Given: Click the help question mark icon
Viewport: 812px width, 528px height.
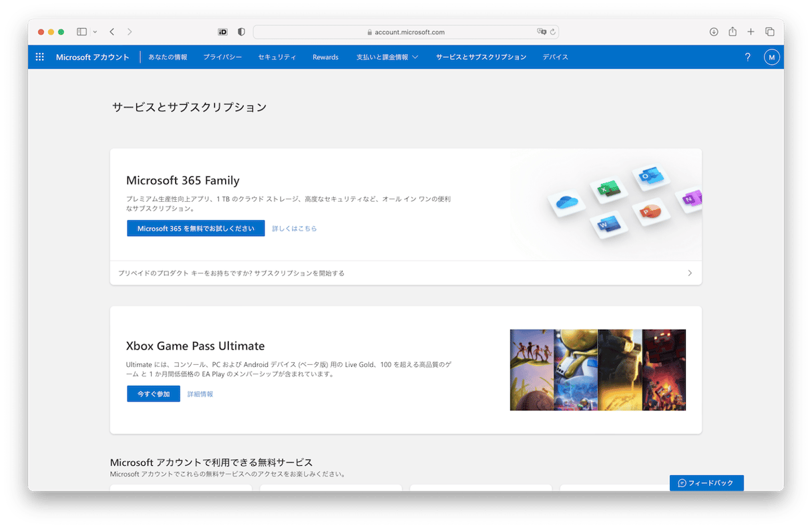Looking at the screenshot, I should coord(747,57).
